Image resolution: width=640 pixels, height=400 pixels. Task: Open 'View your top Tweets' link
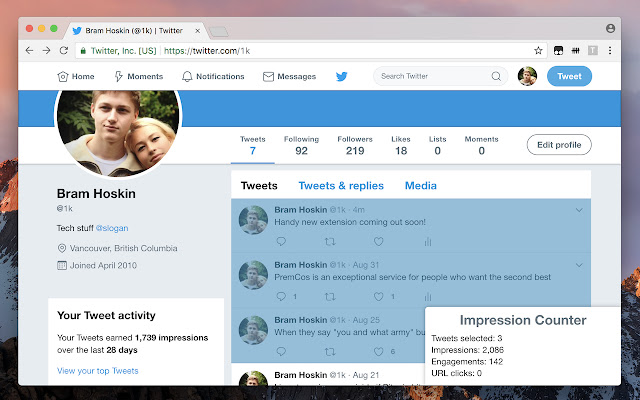tap(98, 371)
